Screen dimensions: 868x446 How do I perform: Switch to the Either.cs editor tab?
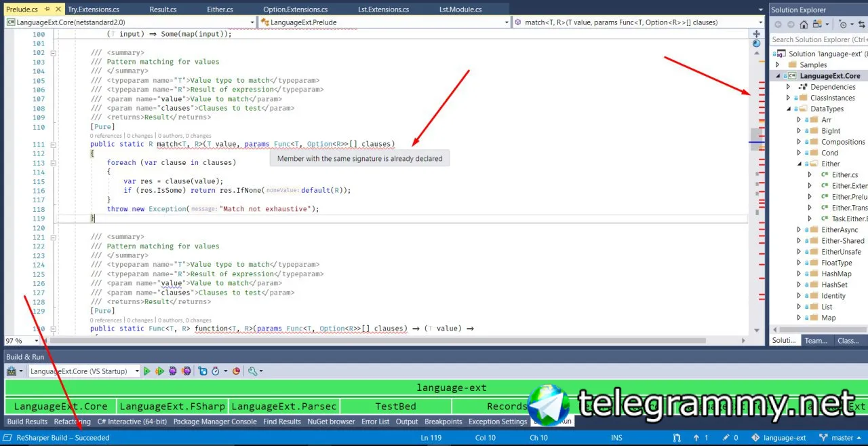point(220,10)
